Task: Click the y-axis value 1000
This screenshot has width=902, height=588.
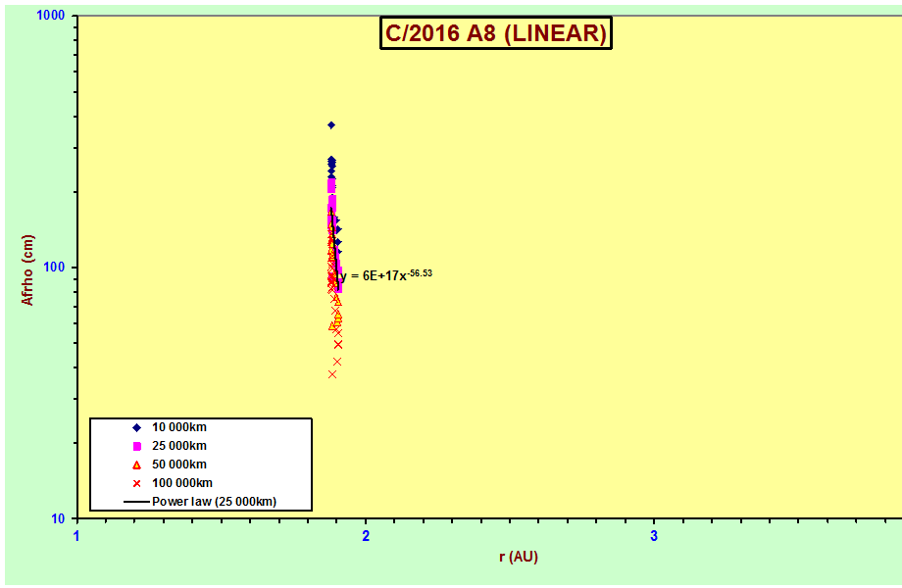Action: 51,16
